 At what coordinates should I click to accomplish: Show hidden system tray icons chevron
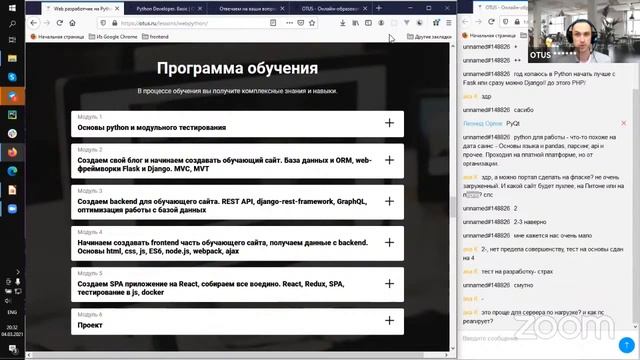click(x=18, y=272)
